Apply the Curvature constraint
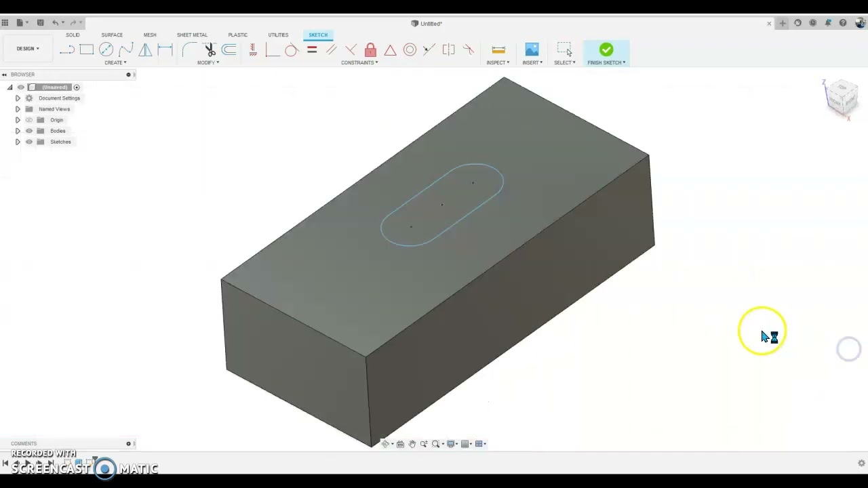868x488 pixels. click(x=468, y=49)
